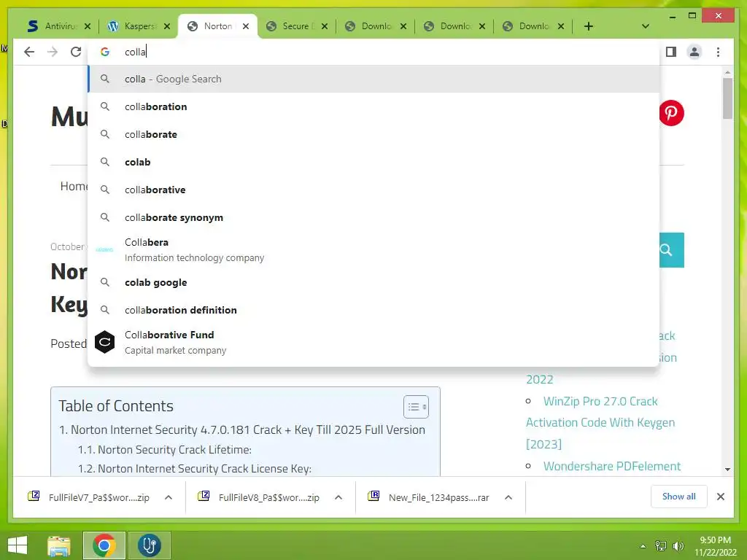Click Chrome icon in taskbar
747x560 pixels.
point(104,545)
